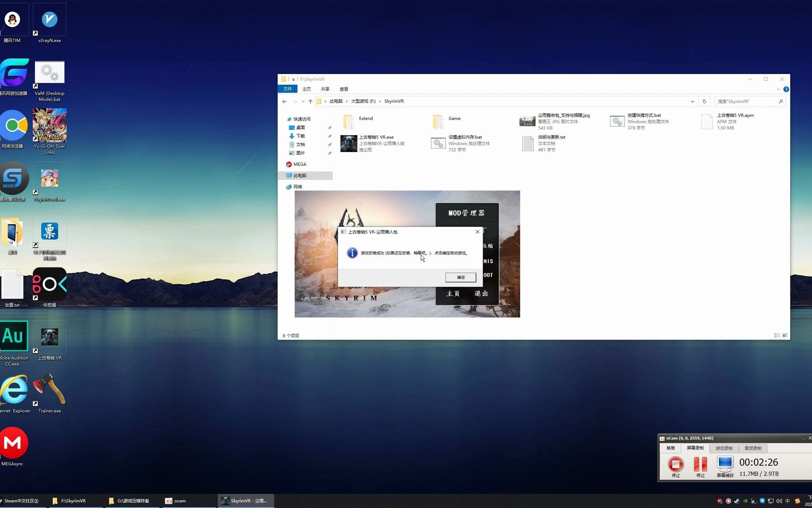The image size is (812, 508).
Task: Open oCam 菜单 menu
Action: pos(670,448)
